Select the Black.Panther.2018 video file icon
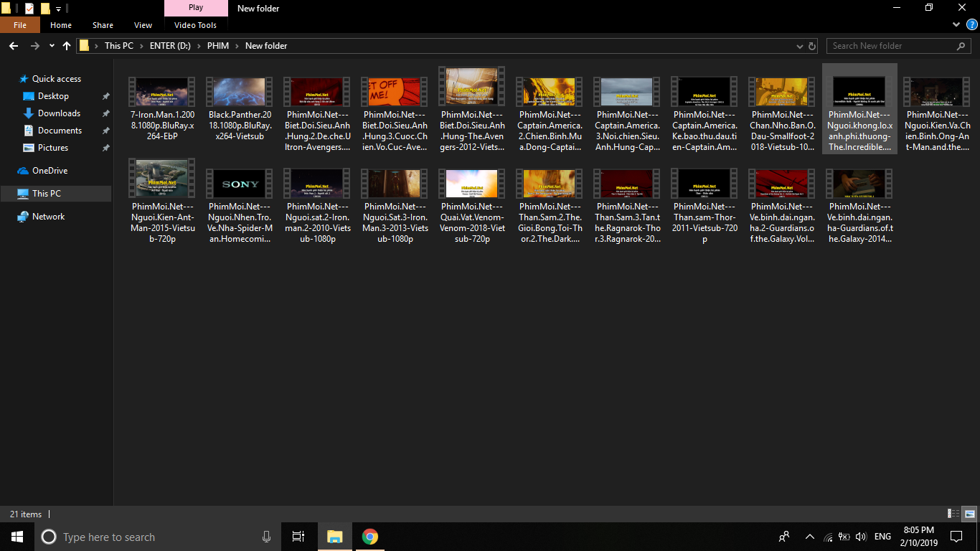The width and height of the screenshot is (980, 551). tap(240, 92)
